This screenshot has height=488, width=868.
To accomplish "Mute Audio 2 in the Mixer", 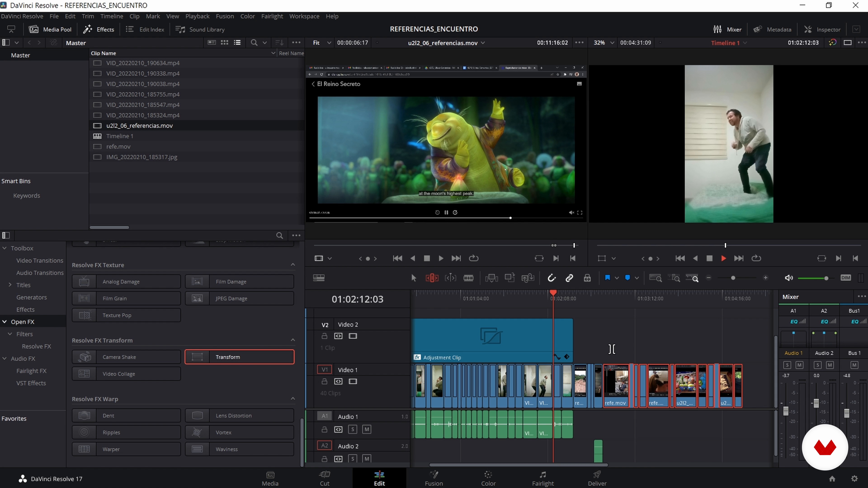I will click(x=830, y=365).
